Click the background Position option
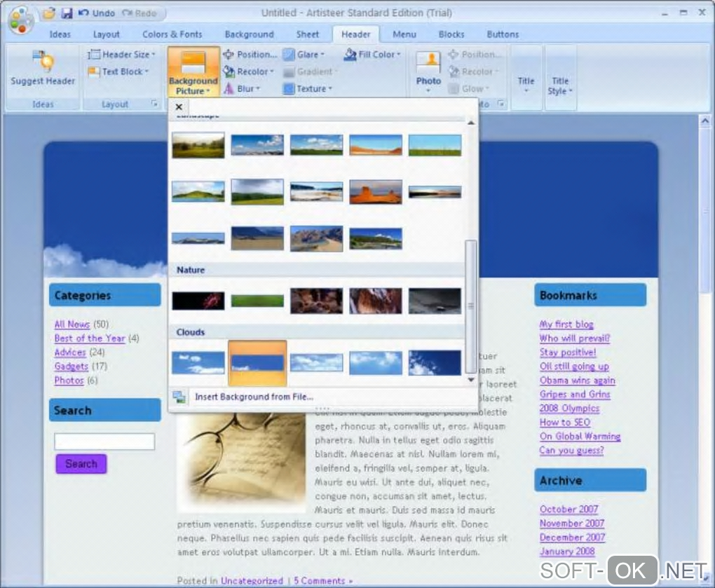The image size is (715, 588). [250, 54]
